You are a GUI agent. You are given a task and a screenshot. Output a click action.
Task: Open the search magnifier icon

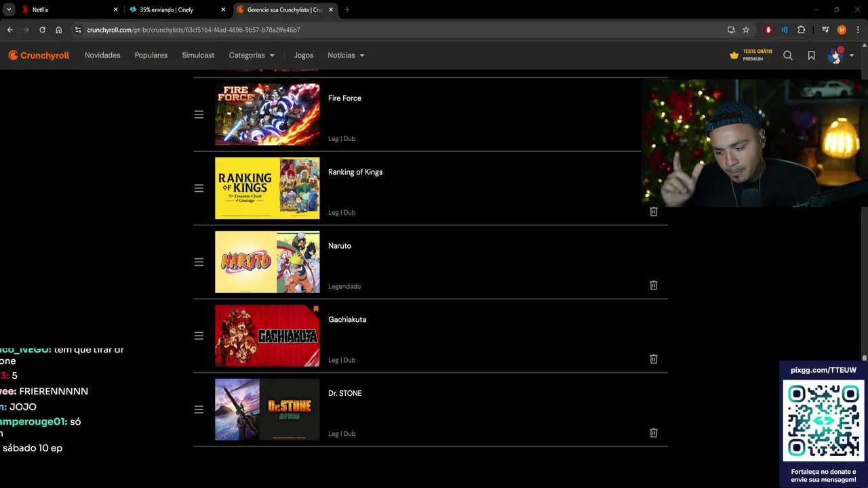(x=788, y=56)
